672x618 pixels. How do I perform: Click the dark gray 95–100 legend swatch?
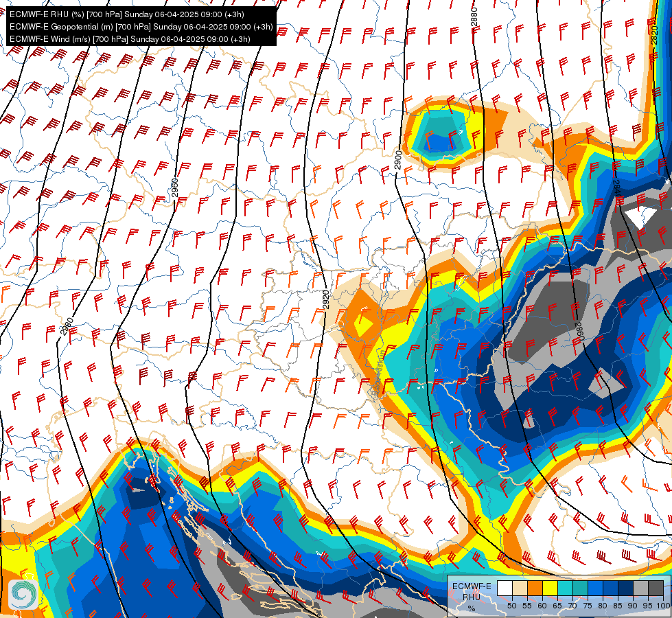pos(656,588)
